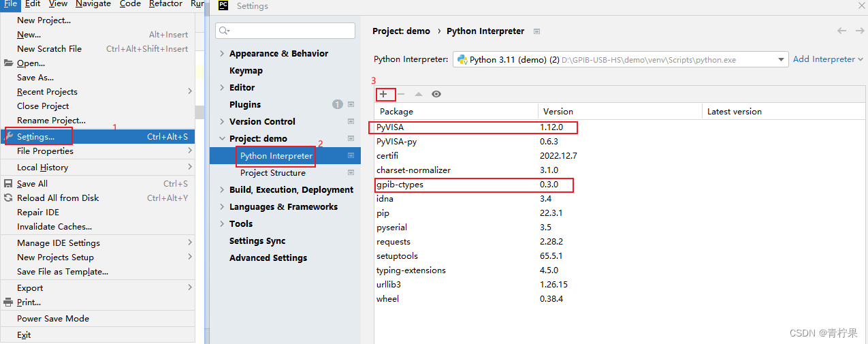Click the minus uninstall package icon
The width and height of the screenshot is (868, 344).
(401, 94)
